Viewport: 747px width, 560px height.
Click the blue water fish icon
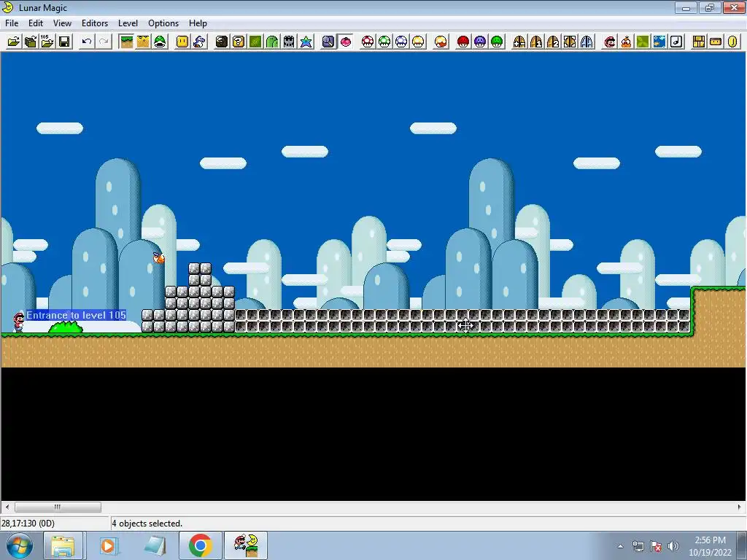659,42
